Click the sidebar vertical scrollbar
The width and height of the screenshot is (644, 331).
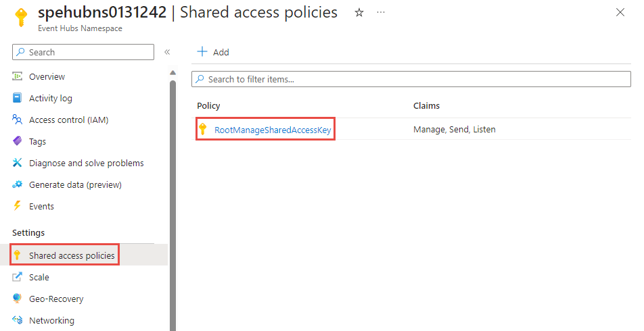tap(173, 205)
